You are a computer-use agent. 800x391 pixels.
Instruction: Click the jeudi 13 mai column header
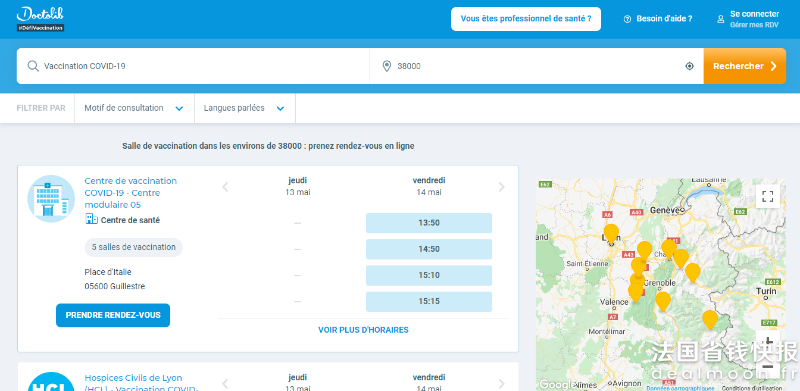pyautogui.click(x=297, y=186)
